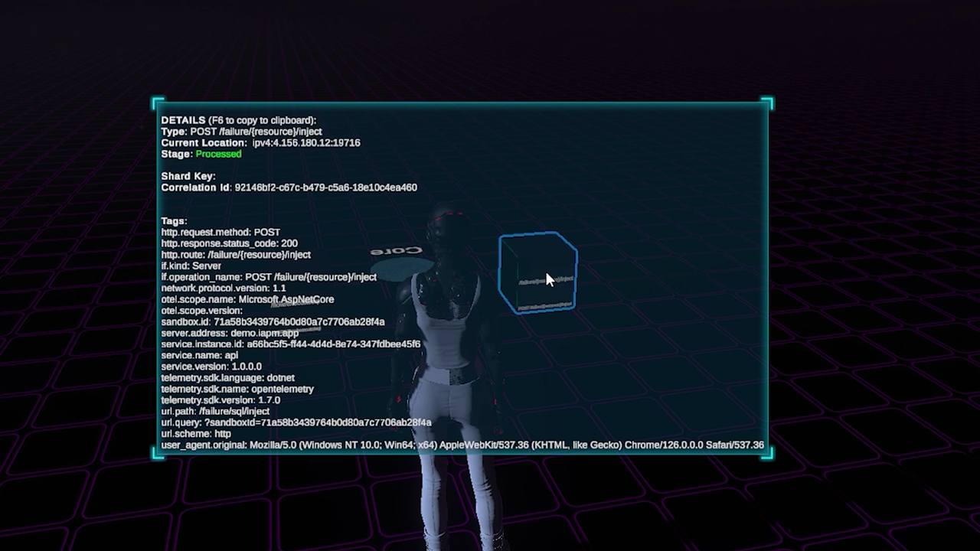
Task: Click the if.operation_name tag line
Action: pos(269,277)
